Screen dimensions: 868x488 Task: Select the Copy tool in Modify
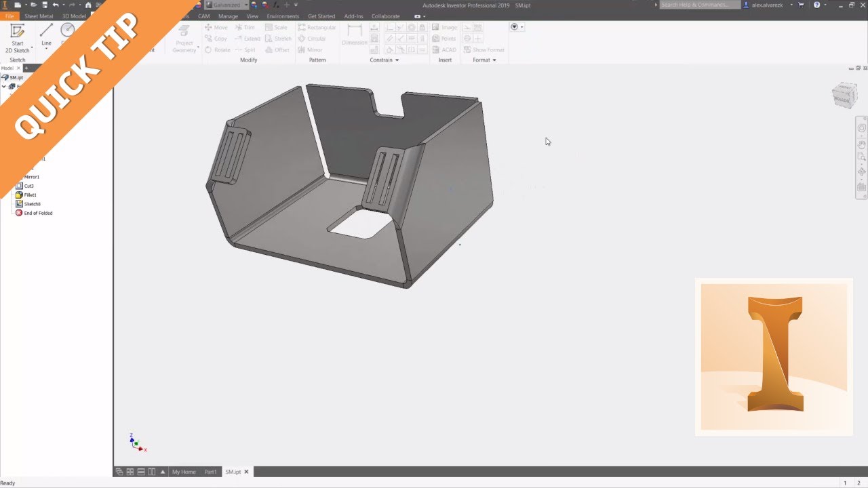coord(216,39)
